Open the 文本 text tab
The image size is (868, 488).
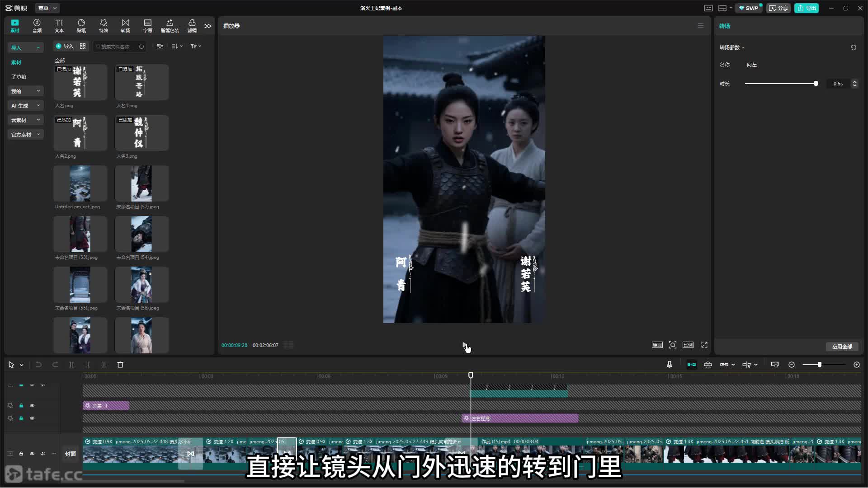[59, 26]
